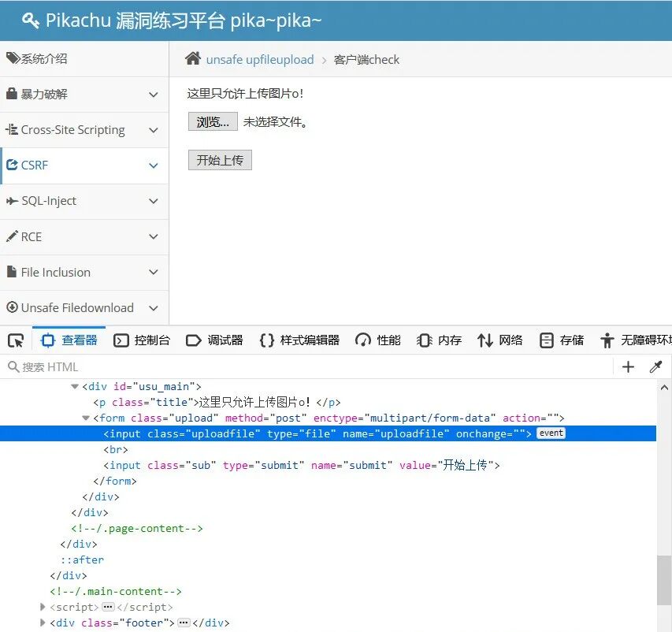
Task: Collapse the div id="usu_main" node
Action: [x=75, y=387]
